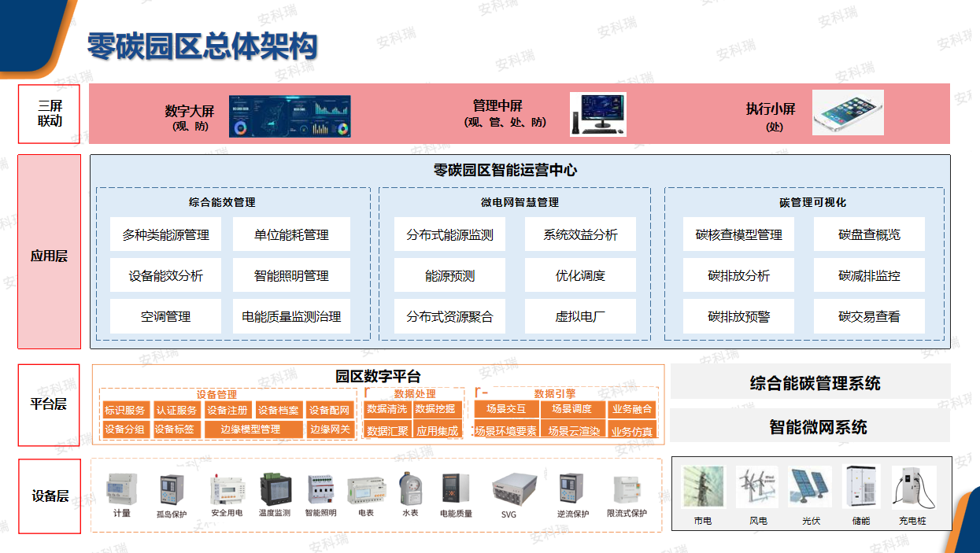Click the 温度监控 device icon
The image size is (980, 553).
(276, 489)
